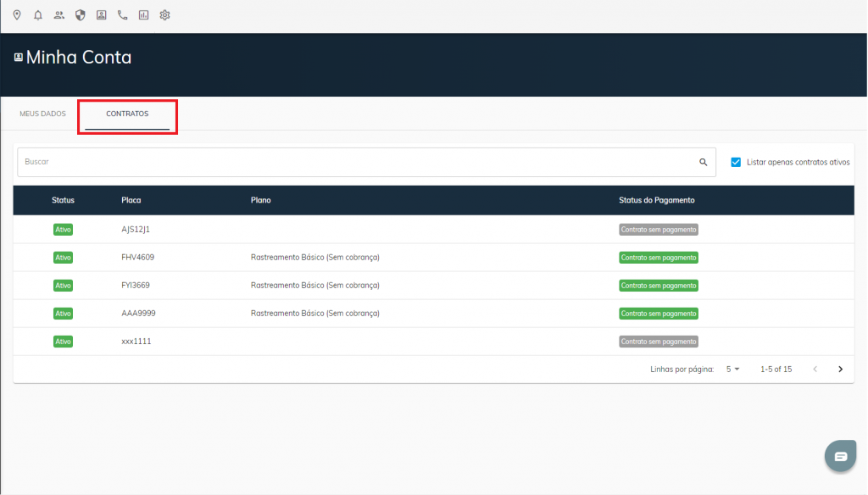Select plate xxx1111
This screenshot has width=868, height=495.
[x=136, y=342]
